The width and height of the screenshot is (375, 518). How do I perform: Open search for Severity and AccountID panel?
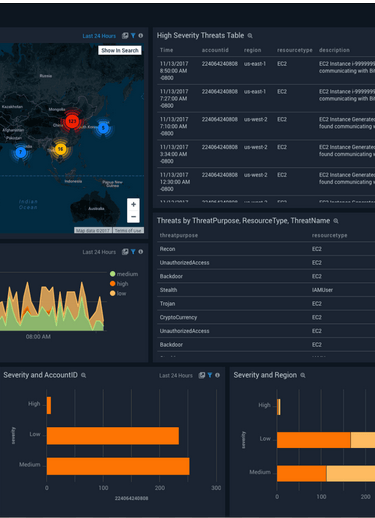[x=84, y=375]
